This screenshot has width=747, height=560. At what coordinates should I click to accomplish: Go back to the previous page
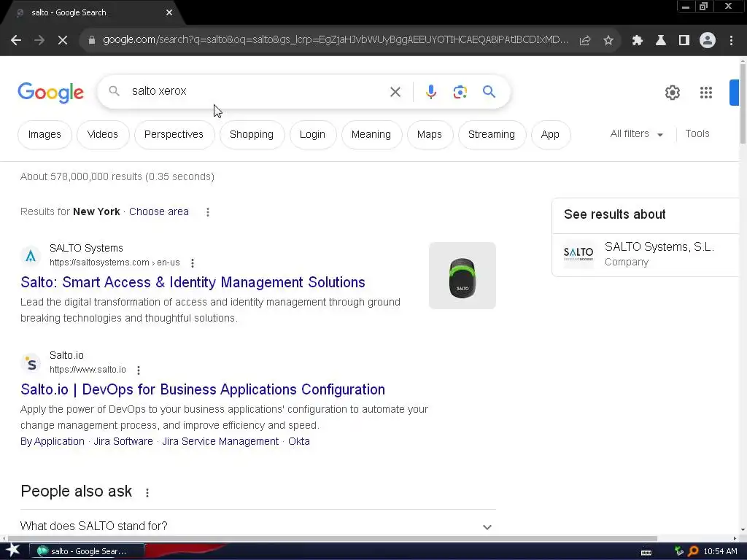pos(16,41)
